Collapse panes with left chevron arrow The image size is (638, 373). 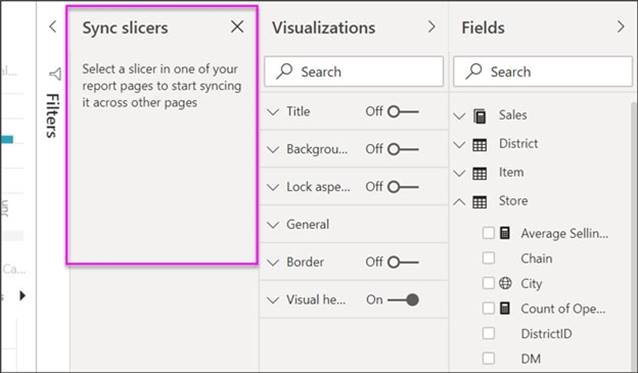[x=52, y=27]
